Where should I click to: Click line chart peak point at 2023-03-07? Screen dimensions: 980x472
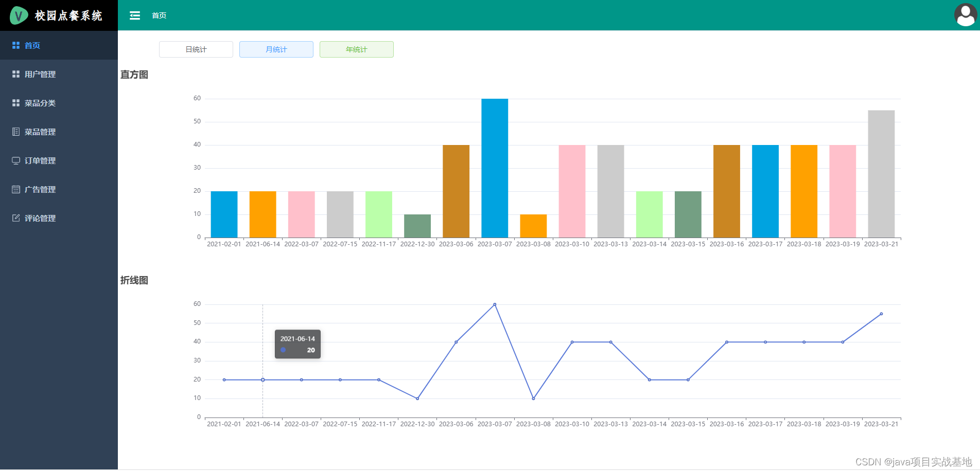495,304
